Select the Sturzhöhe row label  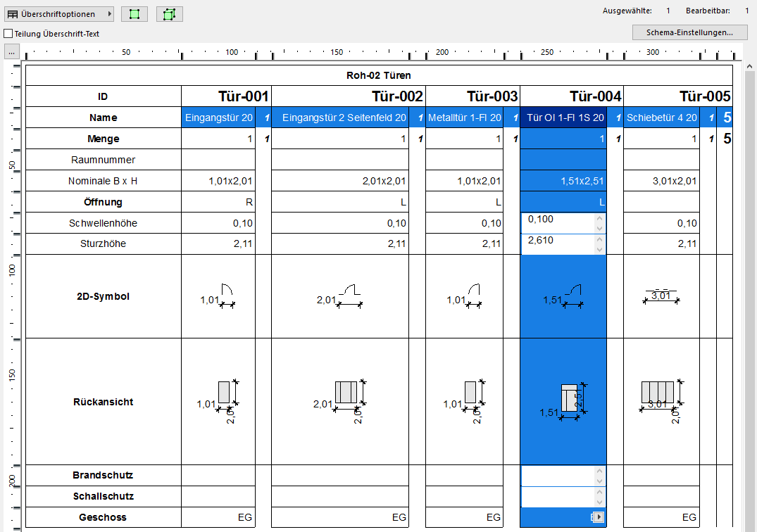(x=104, y=243)
